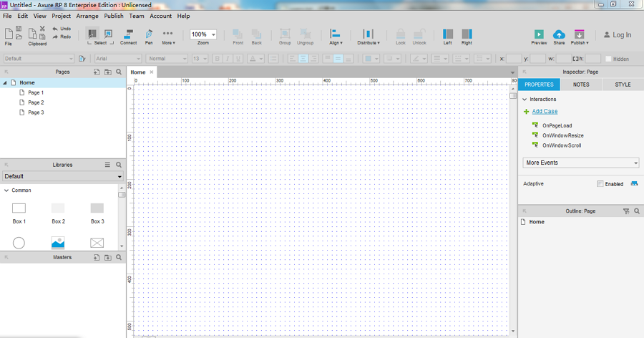Expand the More Events dropdown
This screenshot has height=338, width=644.
pyautogui.click(x=581, y=163)
